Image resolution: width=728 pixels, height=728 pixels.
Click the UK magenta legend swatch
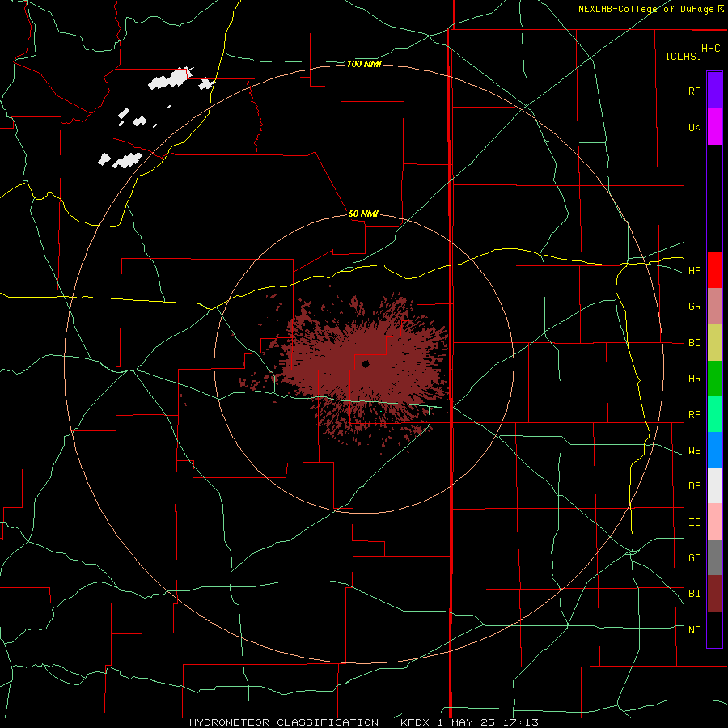click(x=714, y=127)
